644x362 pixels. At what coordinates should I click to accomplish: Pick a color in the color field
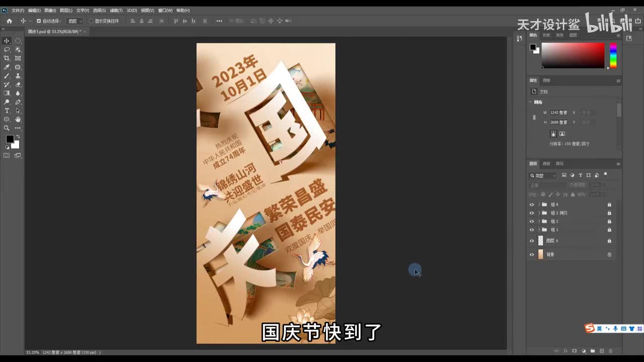[x=573, y=55]
